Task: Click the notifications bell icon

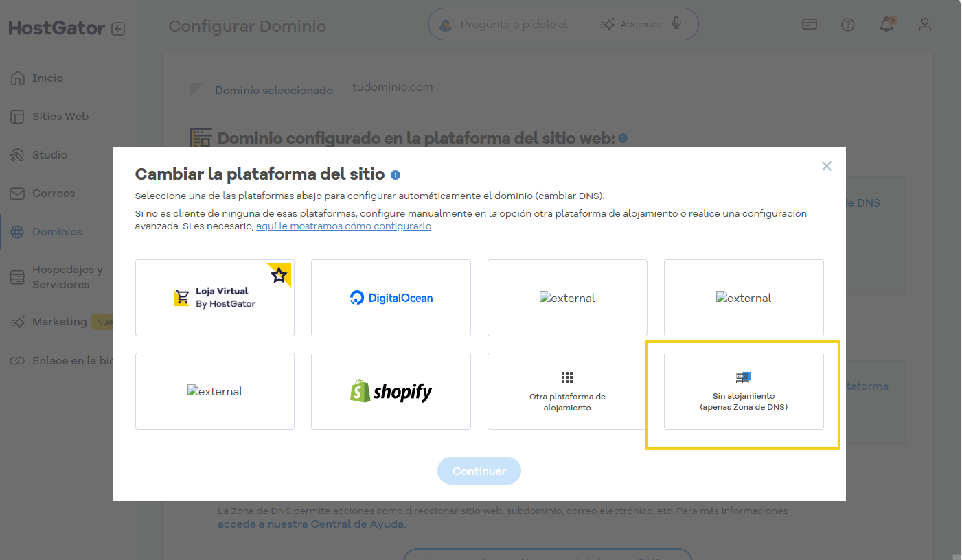Action: pos(886,25)
